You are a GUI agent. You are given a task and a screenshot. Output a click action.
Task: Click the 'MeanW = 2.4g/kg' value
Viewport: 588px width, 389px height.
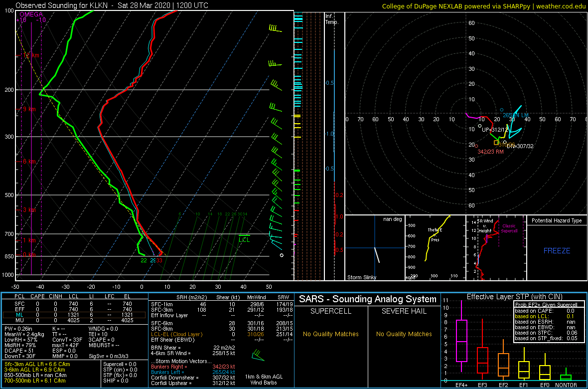pos(25,335)
